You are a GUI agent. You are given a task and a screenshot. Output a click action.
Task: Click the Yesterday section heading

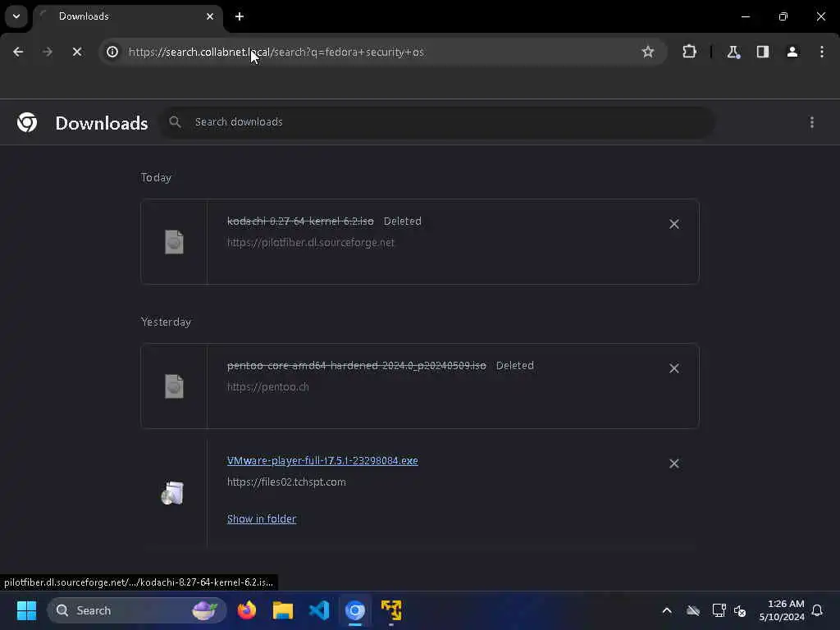coord(166,322)
